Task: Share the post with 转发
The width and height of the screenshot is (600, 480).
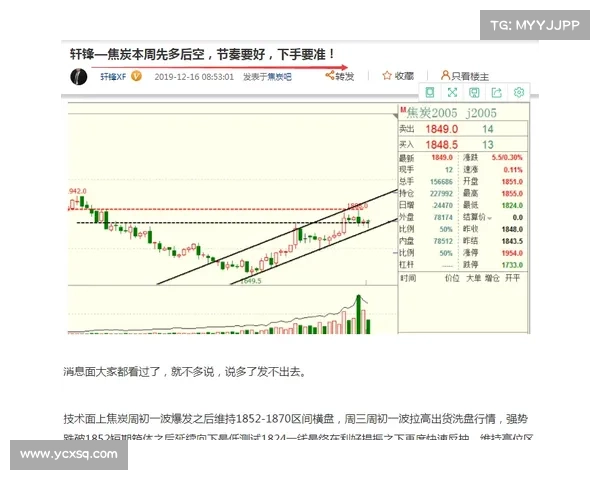Action: point(340,76)
